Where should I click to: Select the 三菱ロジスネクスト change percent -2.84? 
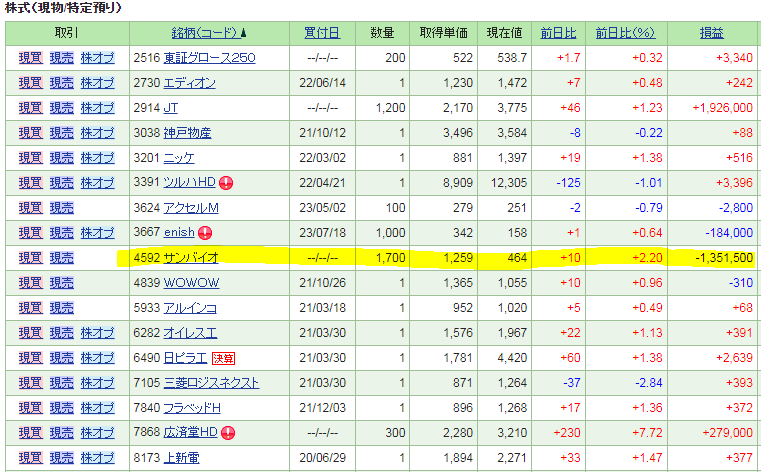pyautogui.click(x=649, y=383)
